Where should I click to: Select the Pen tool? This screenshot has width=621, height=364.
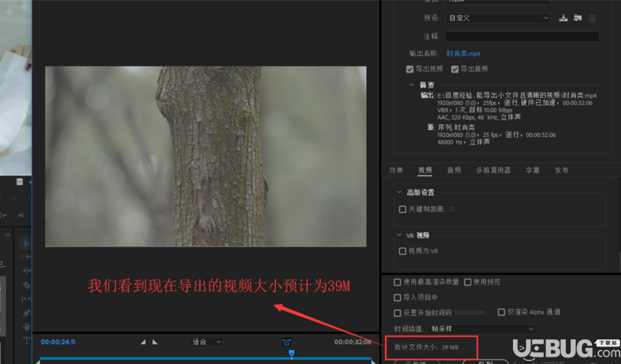click(26, 313)
